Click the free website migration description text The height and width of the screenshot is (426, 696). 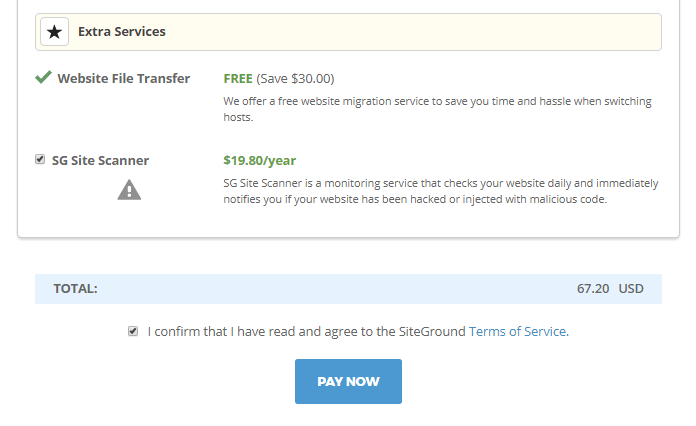click(437, 109)
